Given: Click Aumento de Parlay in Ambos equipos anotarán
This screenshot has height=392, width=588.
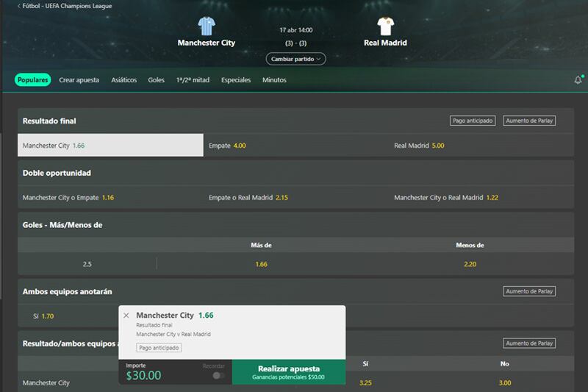Looking at the screenshot, I should 529,291.
